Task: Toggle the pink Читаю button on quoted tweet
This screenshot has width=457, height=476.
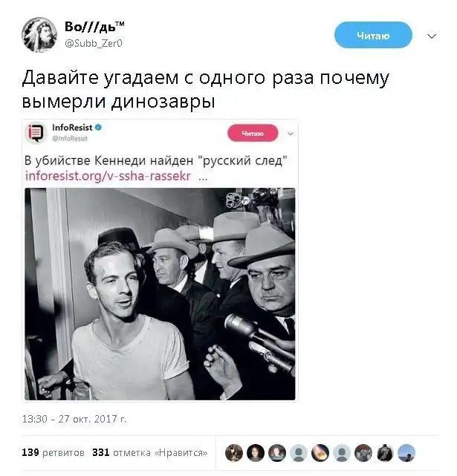Action: [x=253, y=133]
